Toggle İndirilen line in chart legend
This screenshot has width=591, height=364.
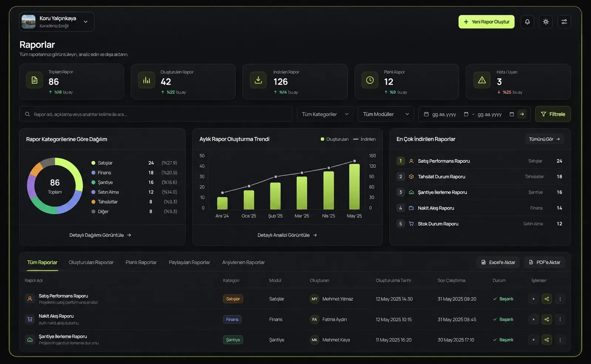364,139
